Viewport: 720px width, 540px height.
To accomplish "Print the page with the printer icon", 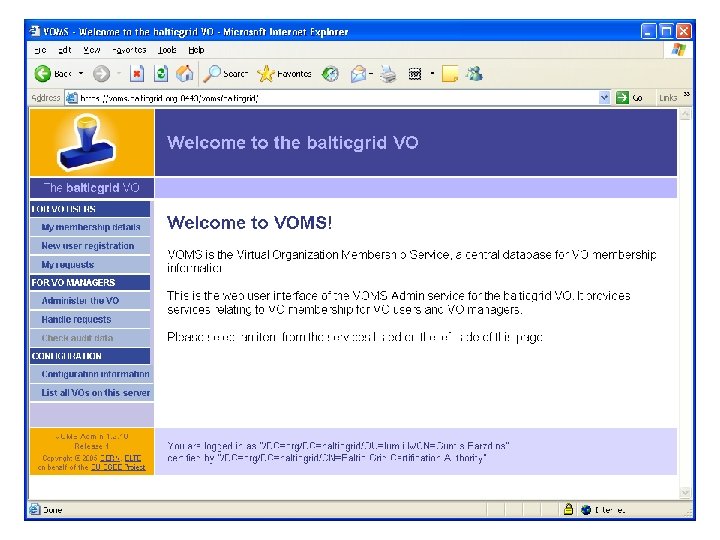I will (388, 73).
